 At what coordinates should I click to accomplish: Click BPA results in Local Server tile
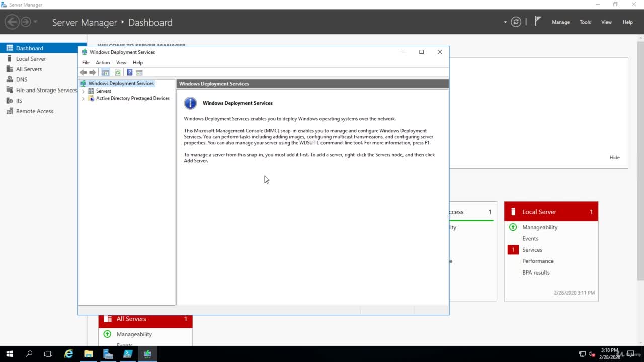(536, 273)
